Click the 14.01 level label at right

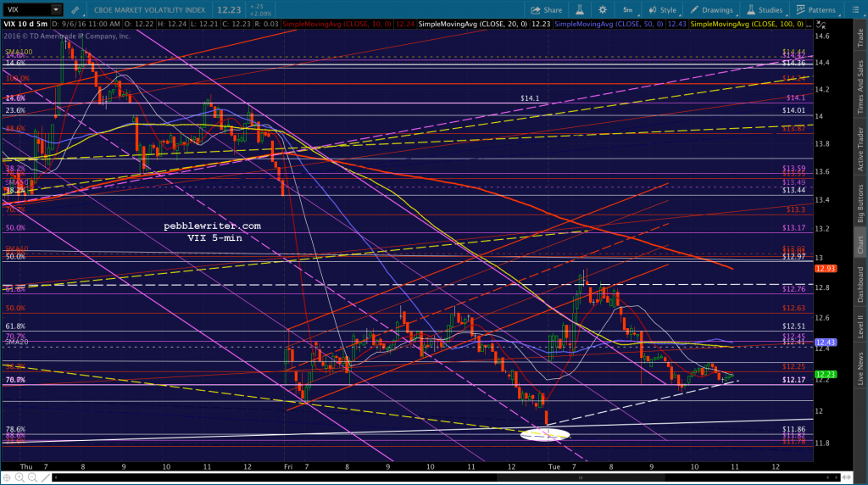(x=793, y=110)
